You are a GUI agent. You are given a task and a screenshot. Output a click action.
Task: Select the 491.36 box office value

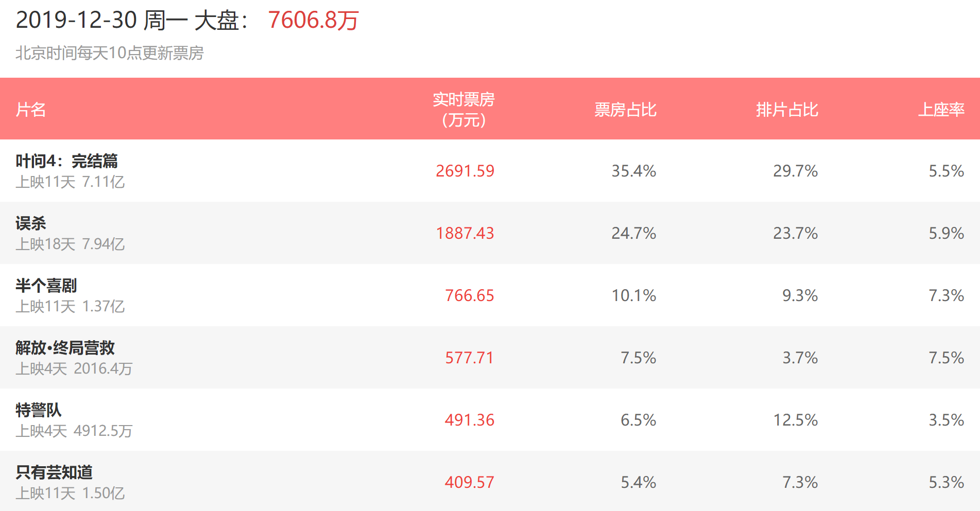point(469,420)
